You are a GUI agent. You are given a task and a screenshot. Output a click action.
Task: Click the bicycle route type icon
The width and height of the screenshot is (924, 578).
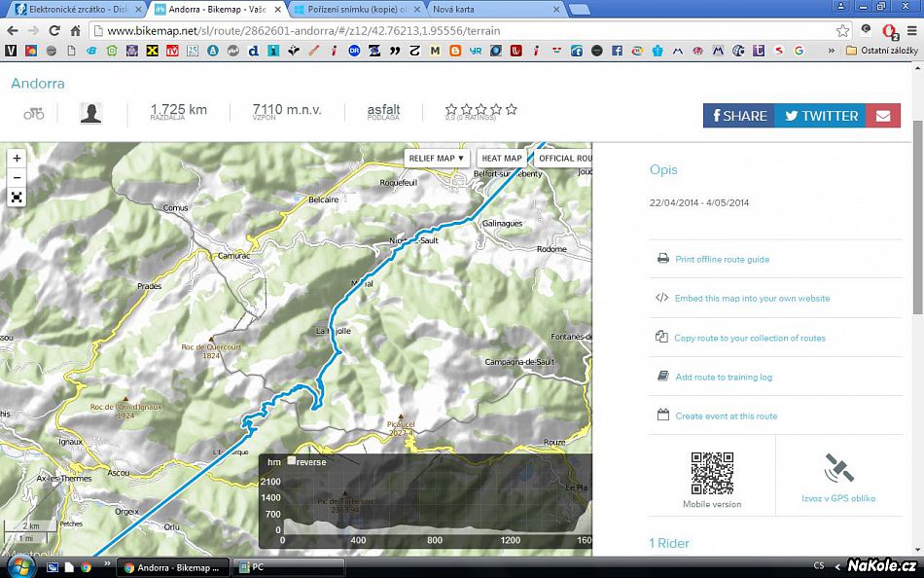(34, 113)
